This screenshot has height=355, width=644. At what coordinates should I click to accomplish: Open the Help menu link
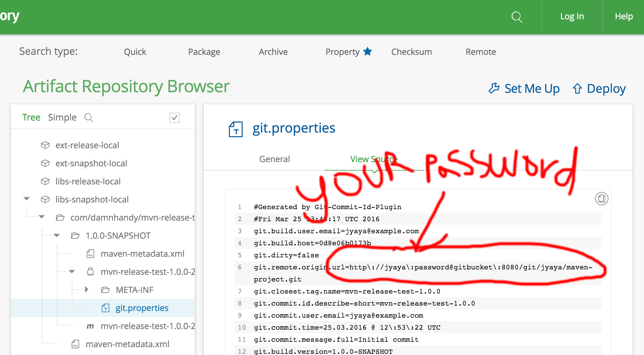pyautogui.click(x=624, y=16)
